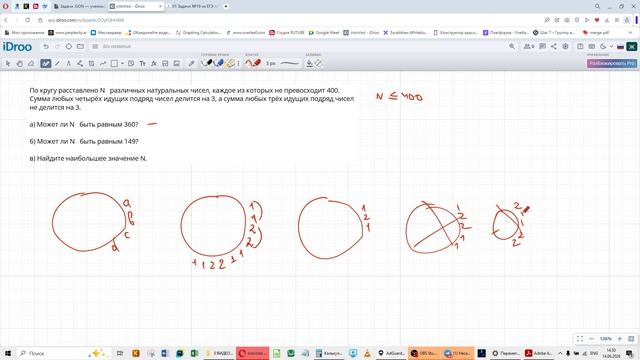Select the coordinate axes tool
640x360 pixels.
click(x=91, y=63)
